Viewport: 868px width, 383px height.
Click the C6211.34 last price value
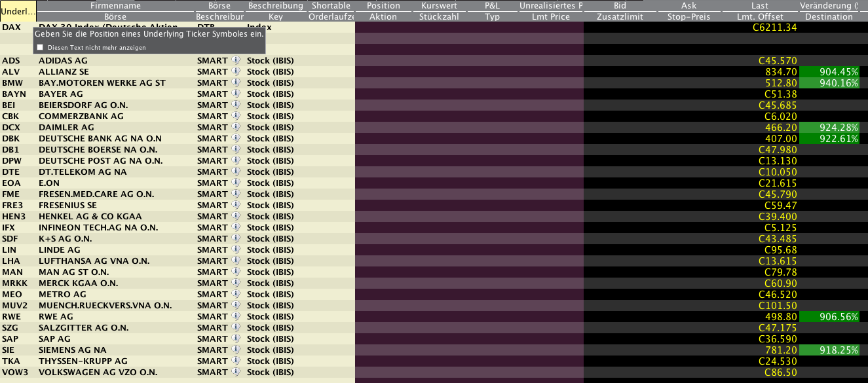(x=775, y=27)
